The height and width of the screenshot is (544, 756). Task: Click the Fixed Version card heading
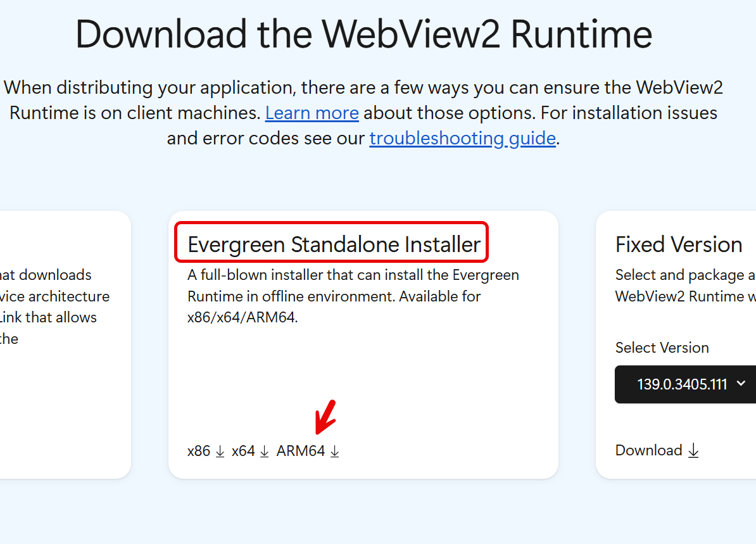coord(679,244)
